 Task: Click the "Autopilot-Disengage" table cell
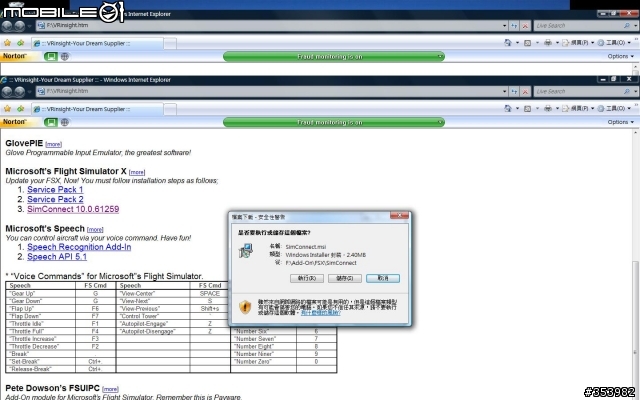click(153, 331)
